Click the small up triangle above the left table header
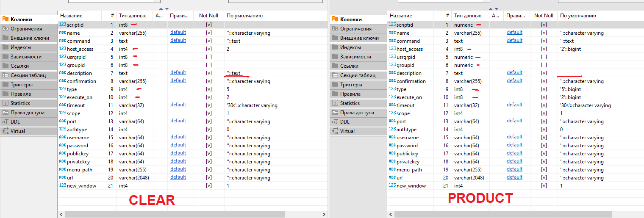Viewport: 644px width, 218px height. (x=161, y=9)
